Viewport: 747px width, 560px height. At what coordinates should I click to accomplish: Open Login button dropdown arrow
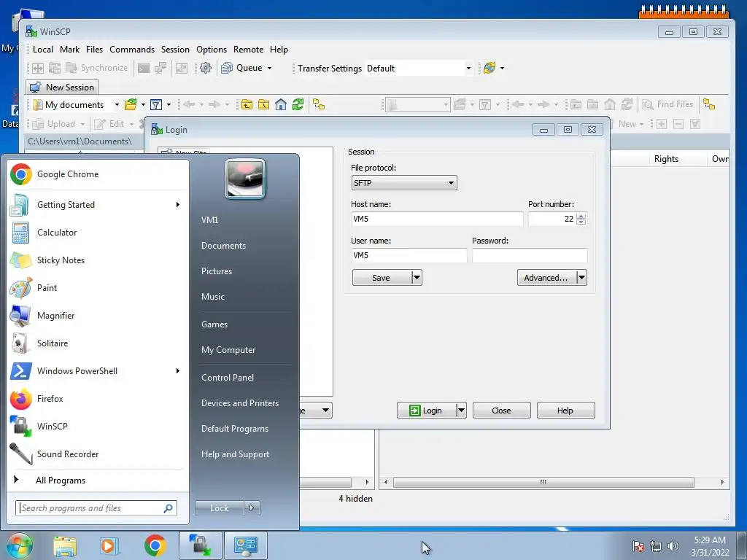[461, 411]
